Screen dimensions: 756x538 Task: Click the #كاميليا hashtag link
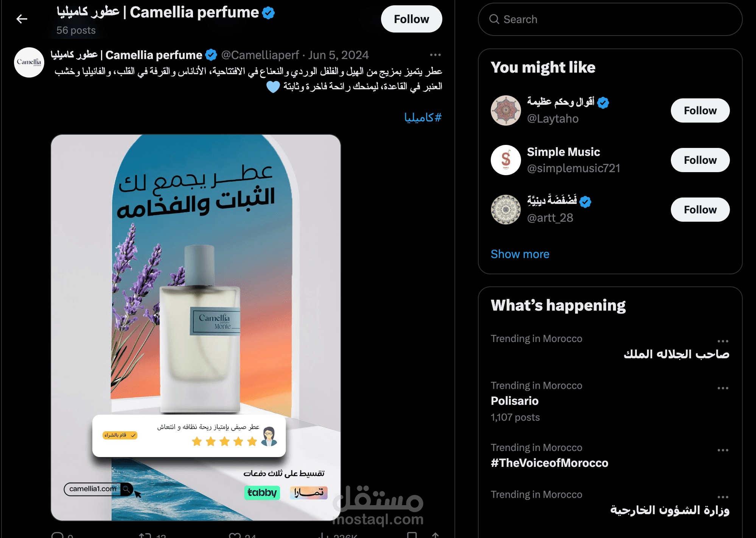[423, 118]
